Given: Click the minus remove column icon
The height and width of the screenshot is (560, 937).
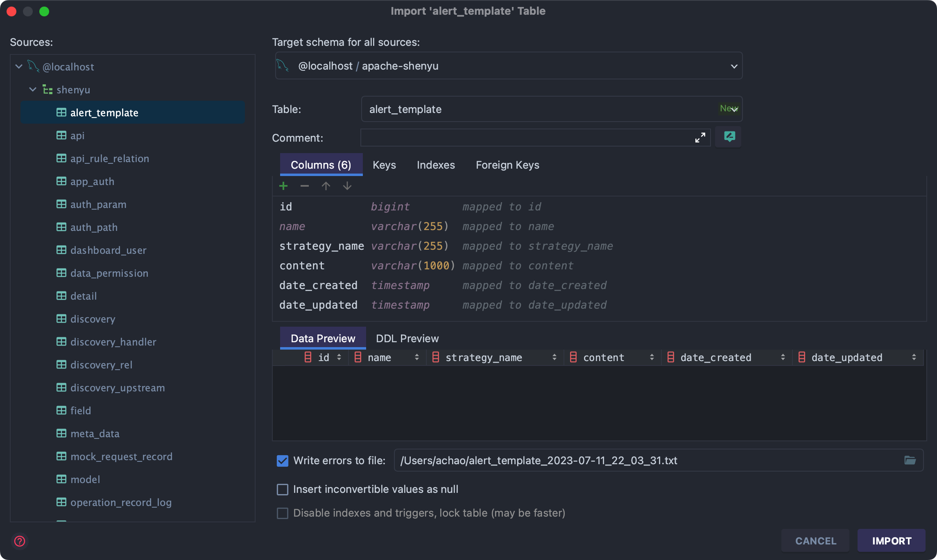Looking at the screenshot, I should click(304, 186).
